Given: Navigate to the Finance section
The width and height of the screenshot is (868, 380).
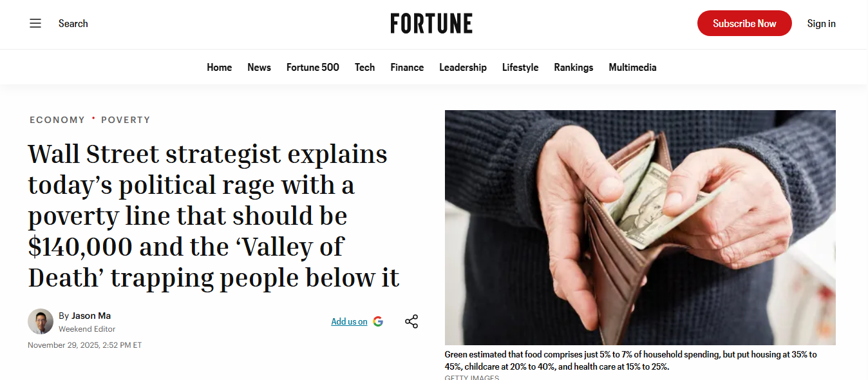Looking at the screenshot, I should coord(407,68).
